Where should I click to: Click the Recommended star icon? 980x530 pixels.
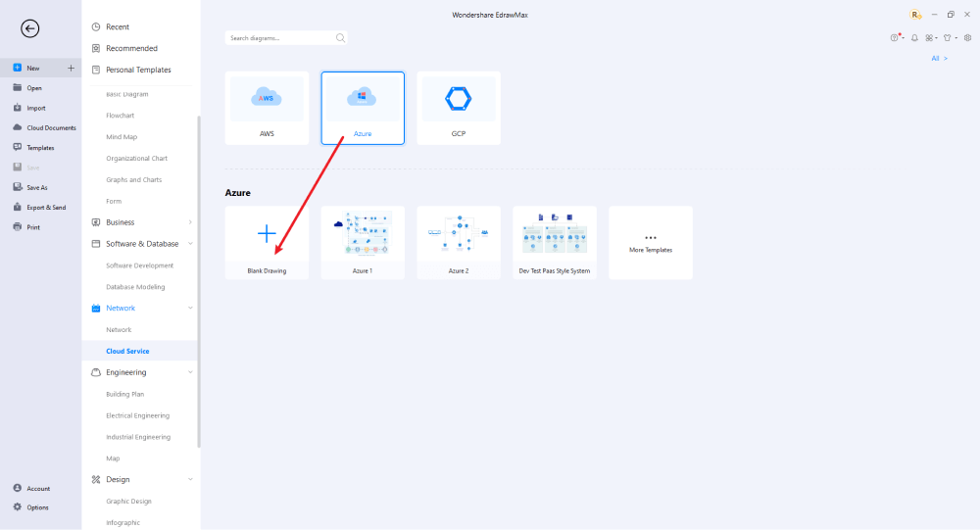point(96,48)
